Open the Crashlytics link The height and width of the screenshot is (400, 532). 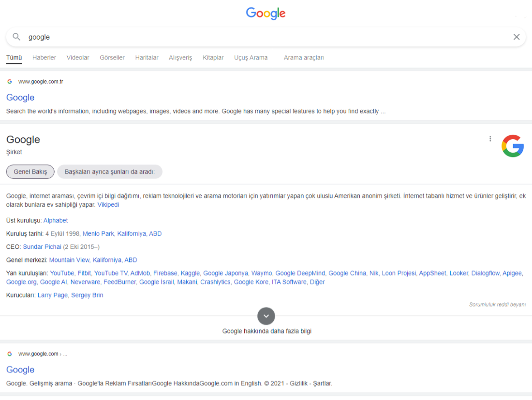(x=215, y=282)
